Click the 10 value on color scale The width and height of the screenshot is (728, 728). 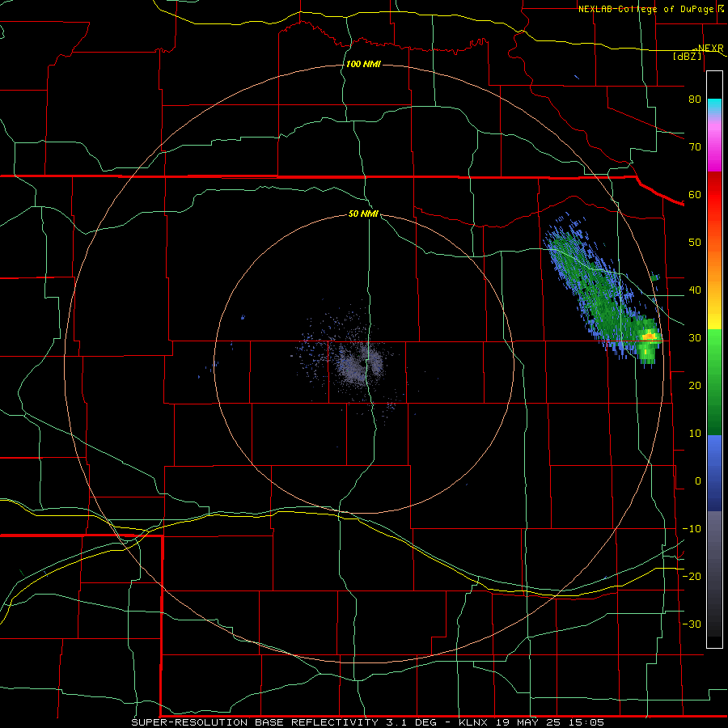(x=695, y=434)
